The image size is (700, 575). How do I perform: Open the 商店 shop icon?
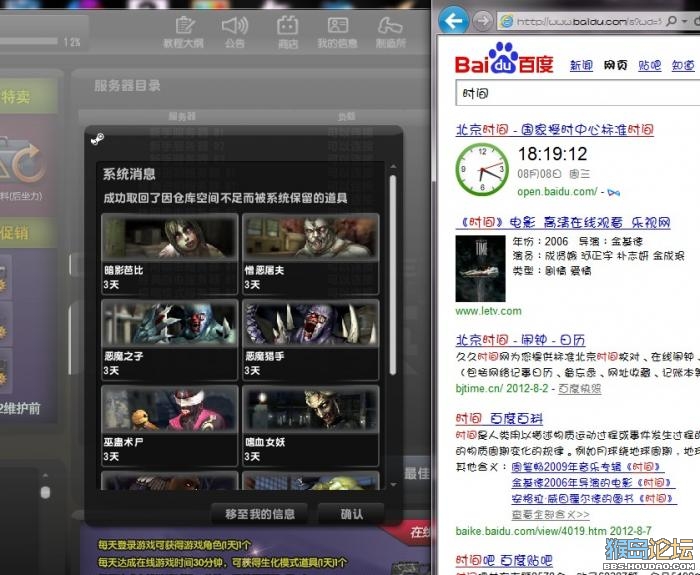coord(288,32)
